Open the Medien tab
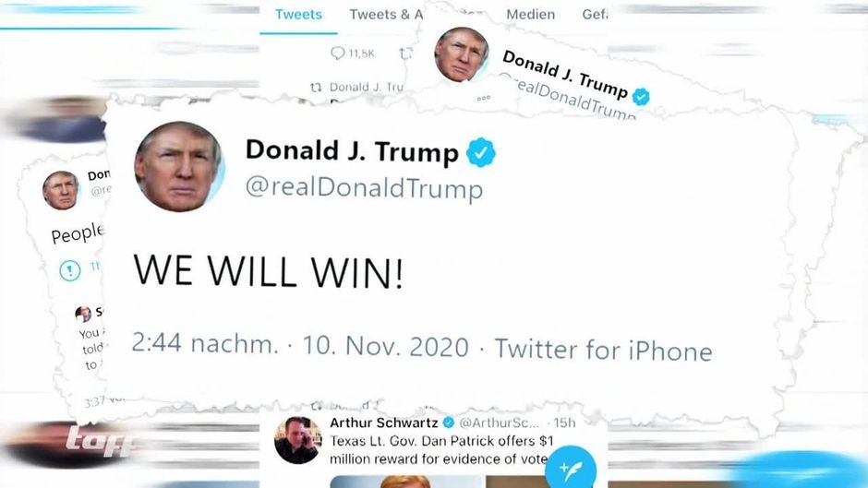868x488 pixels. [530, 15]
